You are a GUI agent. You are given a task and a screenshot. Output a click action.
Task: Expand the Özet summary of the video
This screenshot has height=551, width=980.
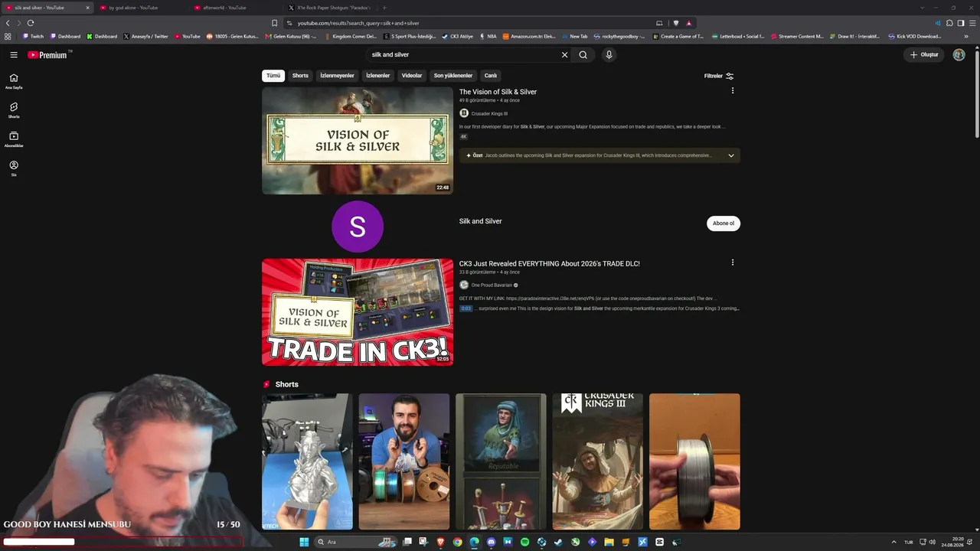pos(731,155)
